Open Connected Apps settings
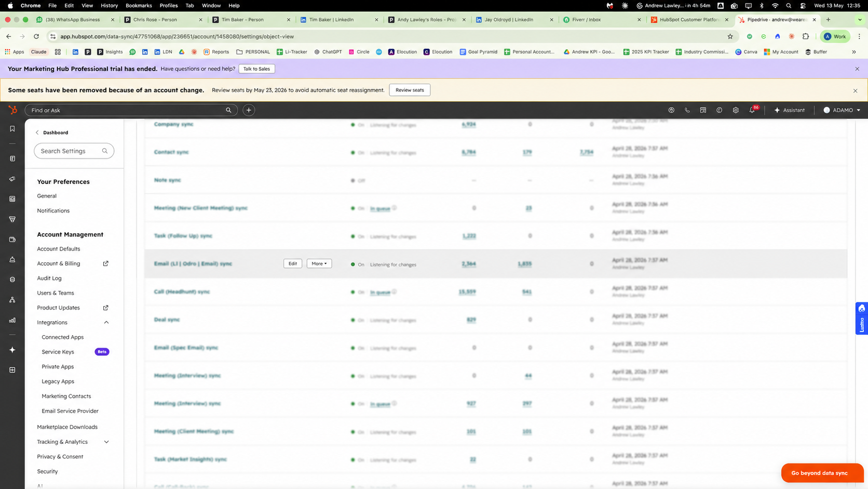Screen dimensions: 868x489 coord(63,337)
